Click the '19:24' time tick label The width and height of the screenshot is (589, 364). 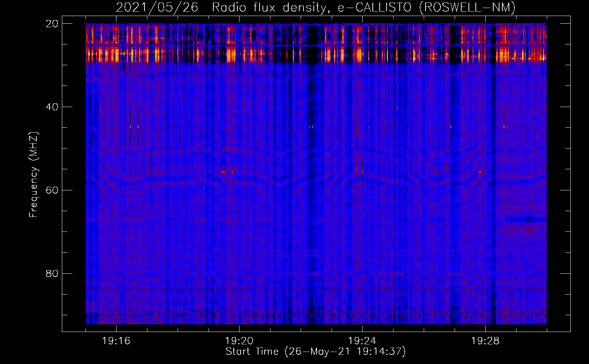tap(362, 341)
